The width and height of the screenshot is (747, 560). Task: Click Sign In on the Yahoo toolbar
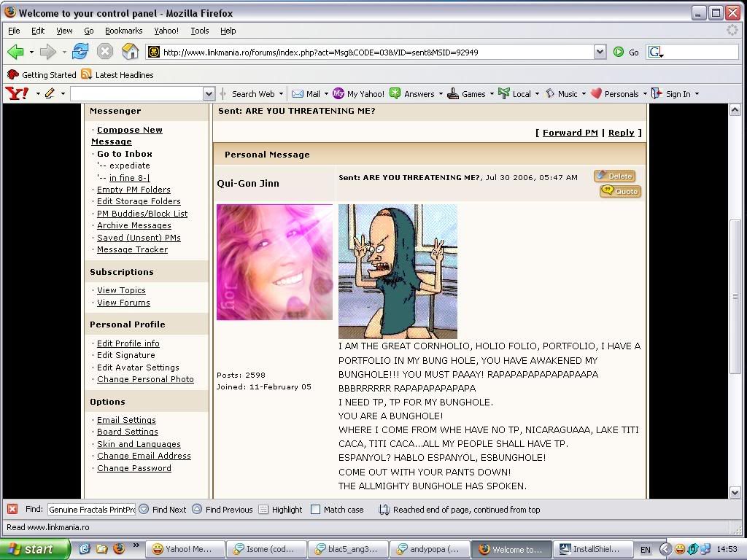[x=671, y=94]
